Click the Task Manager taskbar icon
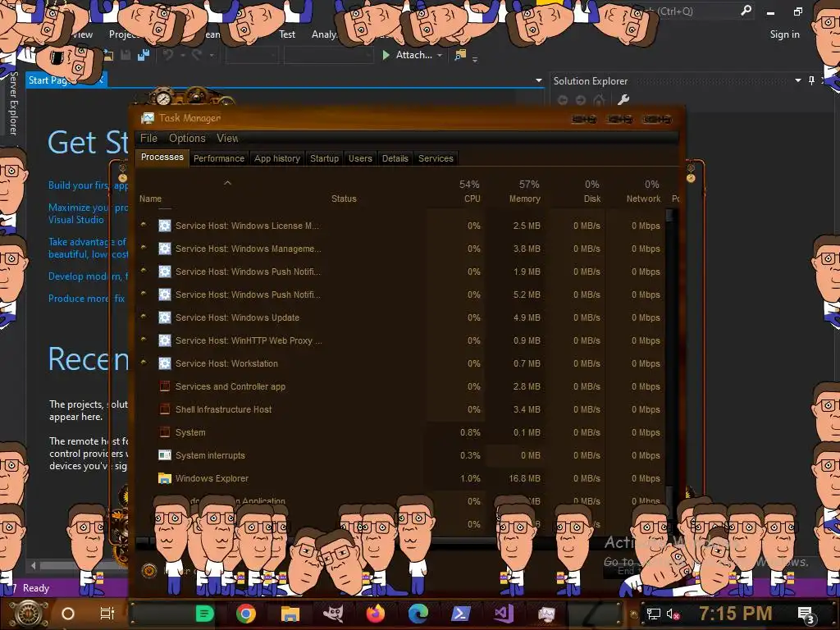 pyautogui.click(x=546, y=614)
